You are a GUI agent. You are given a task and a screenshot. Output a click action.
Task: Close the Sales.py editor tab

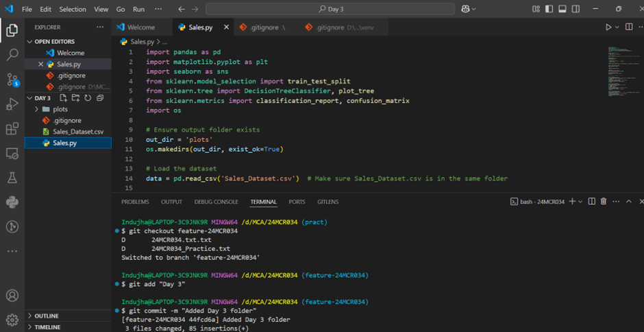click(226, 27)
